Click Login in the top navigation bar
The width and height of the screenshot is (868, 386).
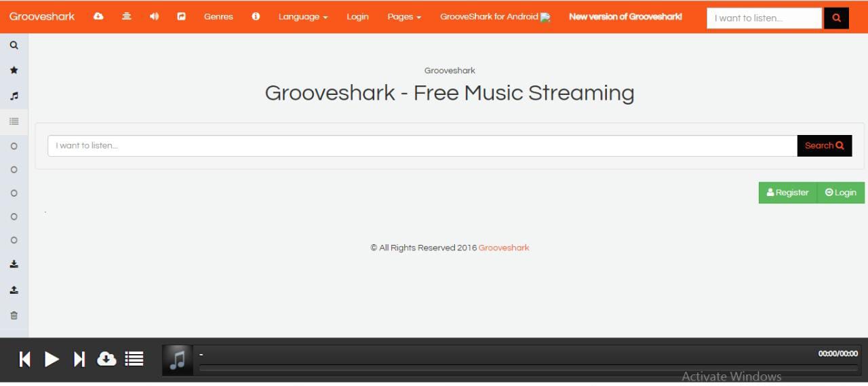[357, 16]
